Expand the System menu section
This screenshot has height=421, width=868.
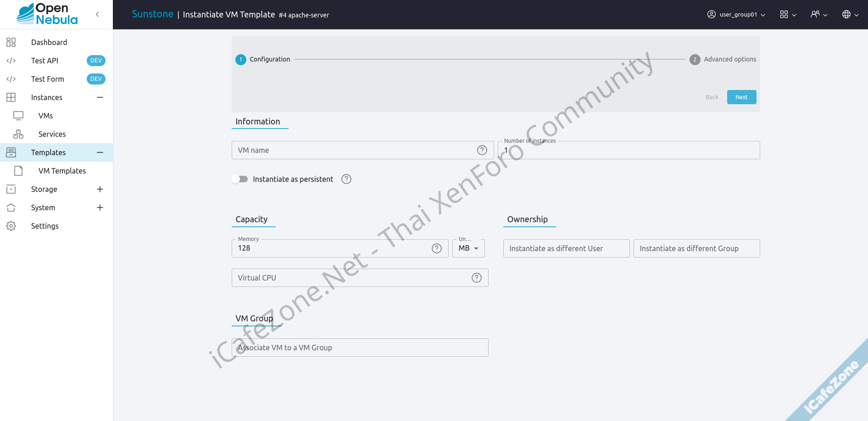tap(100, 208)
